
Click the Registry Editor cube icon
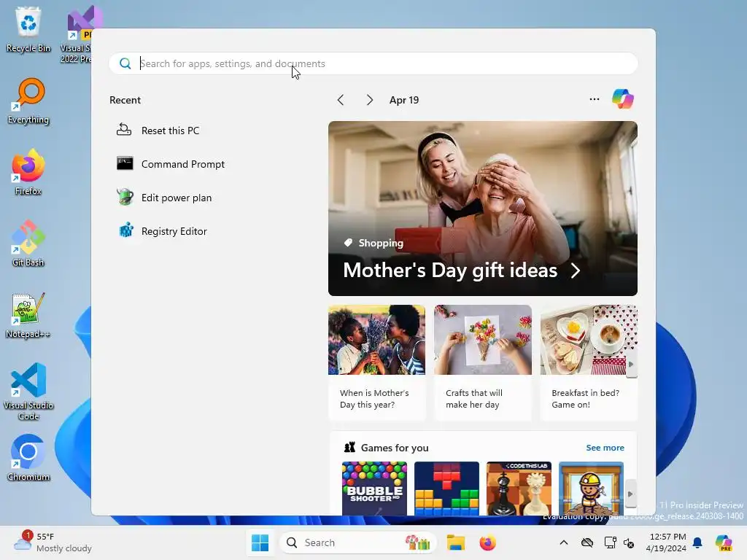(x=125, y=230)
